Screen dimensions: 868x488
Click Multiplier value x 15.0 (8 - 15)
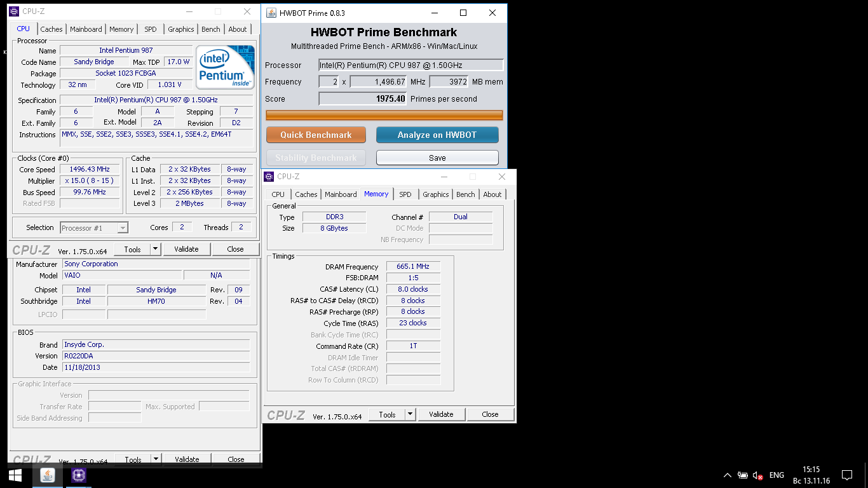[90, 180]
